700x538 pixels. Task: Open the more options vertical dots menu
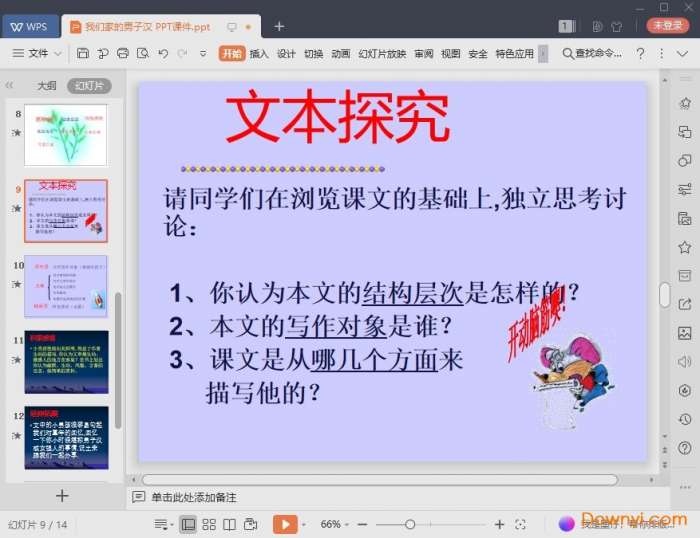pos(661,54)
